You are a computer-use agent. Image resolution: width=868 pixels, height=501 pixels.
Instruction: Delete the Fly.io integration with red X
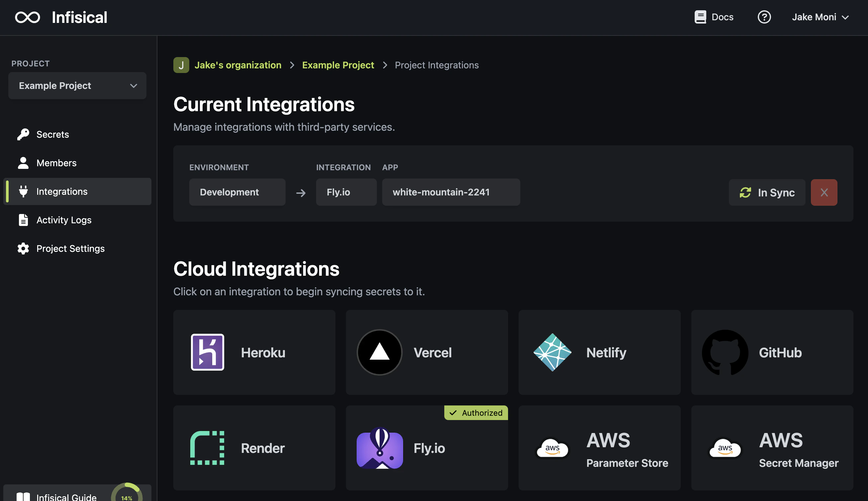[824, 192]
